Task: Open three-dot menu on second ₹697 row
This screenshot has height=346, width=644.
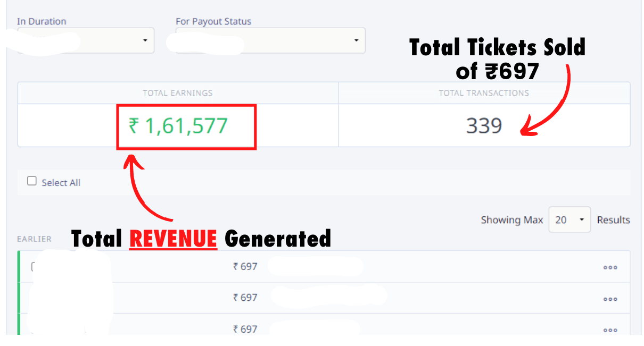Action: point(610,299)
